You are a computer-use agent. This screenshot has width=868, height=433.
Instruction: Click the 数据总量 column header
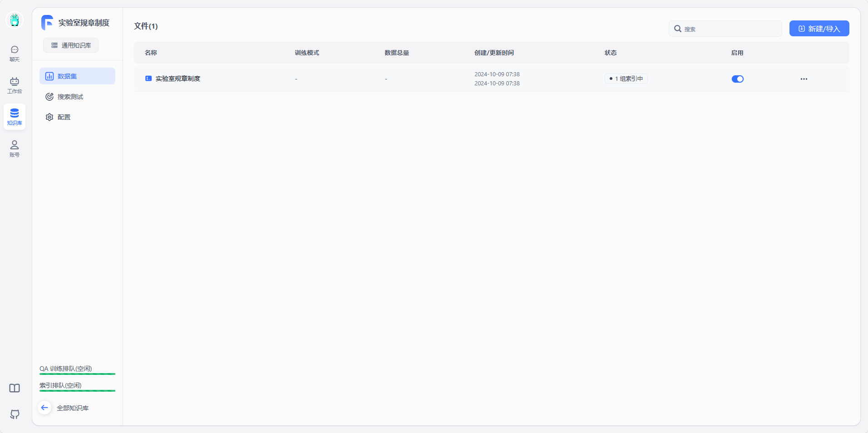coord(397,53)
